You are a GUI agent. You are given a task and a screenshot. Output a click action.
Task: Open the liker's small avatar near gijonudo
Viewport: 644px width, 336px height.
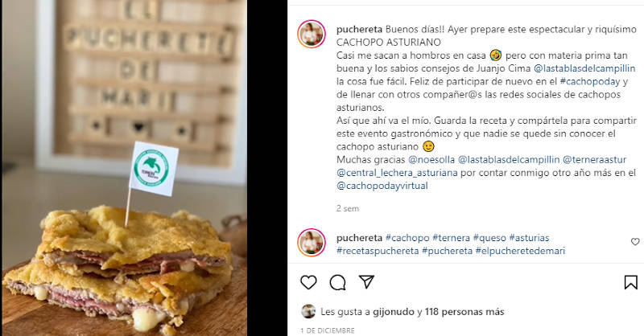308,311
